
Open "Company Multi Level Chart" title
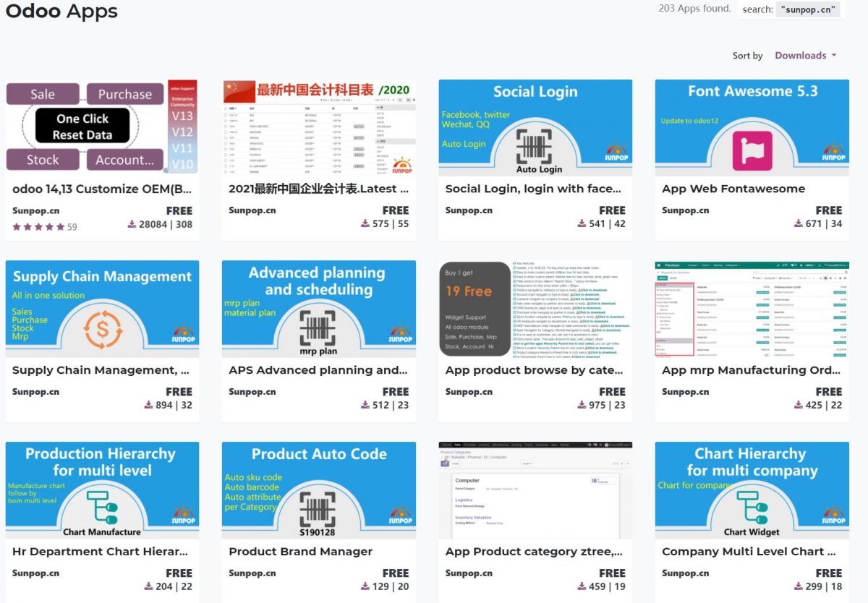click(x=749, y=552)
